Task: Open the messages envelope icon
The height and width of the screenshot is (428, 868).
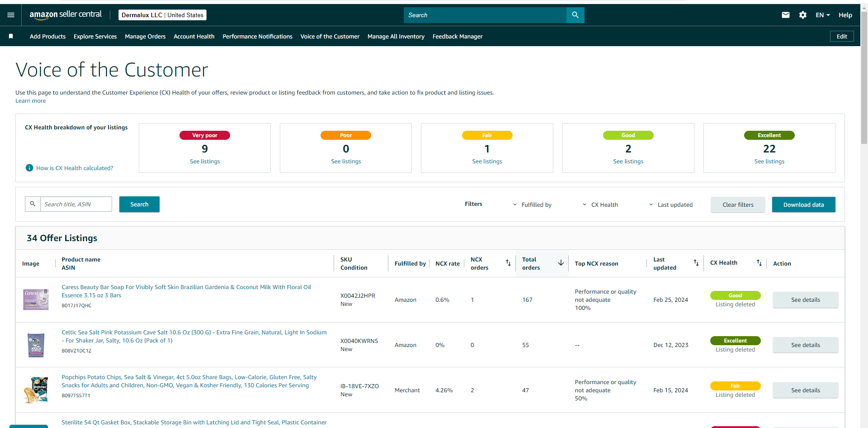Action: tap(786, 15)
